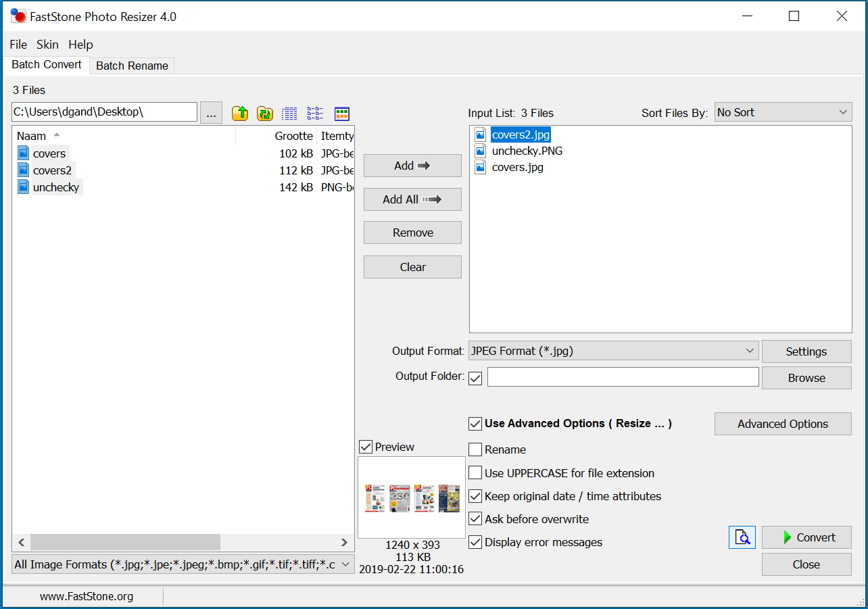Click into the folder path field
This screenshot has height=609, width=868.
(x=104, y=112)
